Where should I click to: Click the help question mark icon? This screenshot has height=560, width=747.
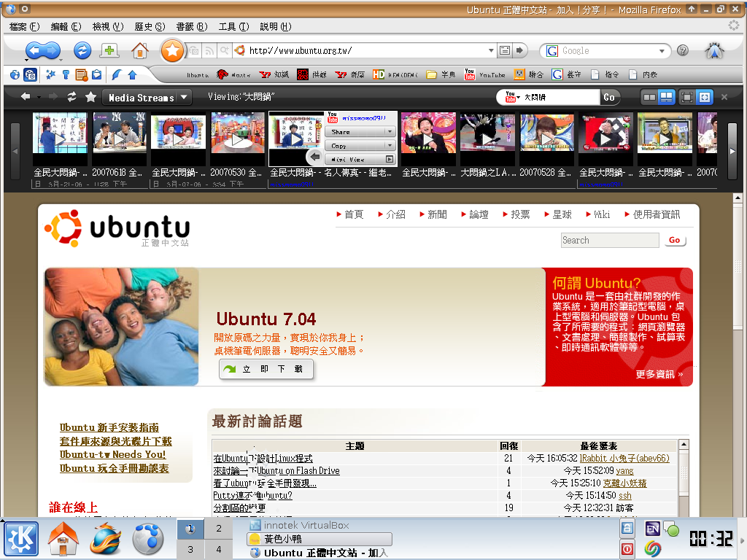(x=683, y=50)
